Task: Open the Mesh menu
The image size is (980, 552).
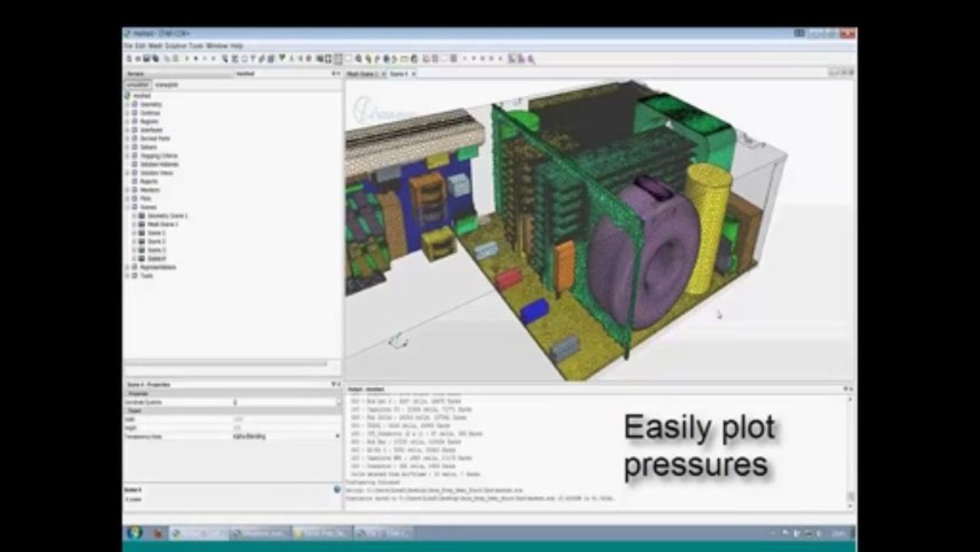Action: coord(155,46)
